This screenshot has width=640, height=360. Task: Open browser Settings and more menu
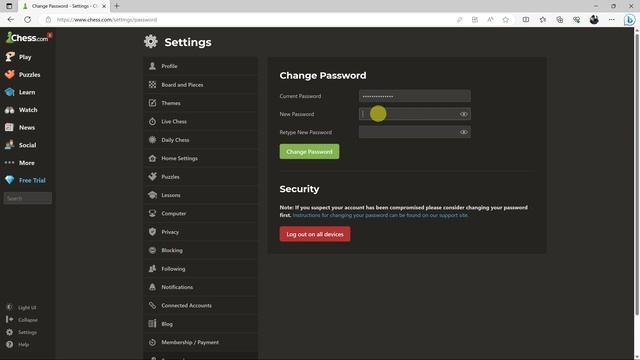pos(611,20)
